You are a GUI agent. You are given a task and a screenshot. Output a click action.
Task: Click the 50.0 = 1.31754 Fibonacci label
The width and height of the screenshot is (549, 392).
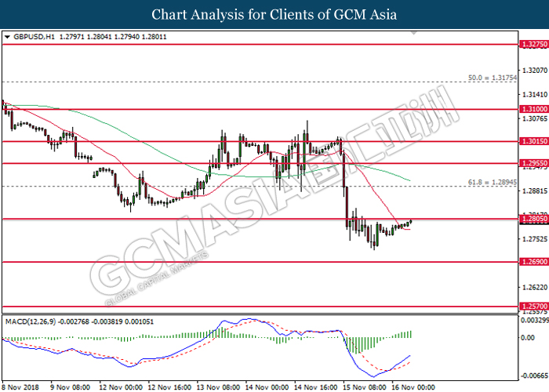[x=493, y=78]
